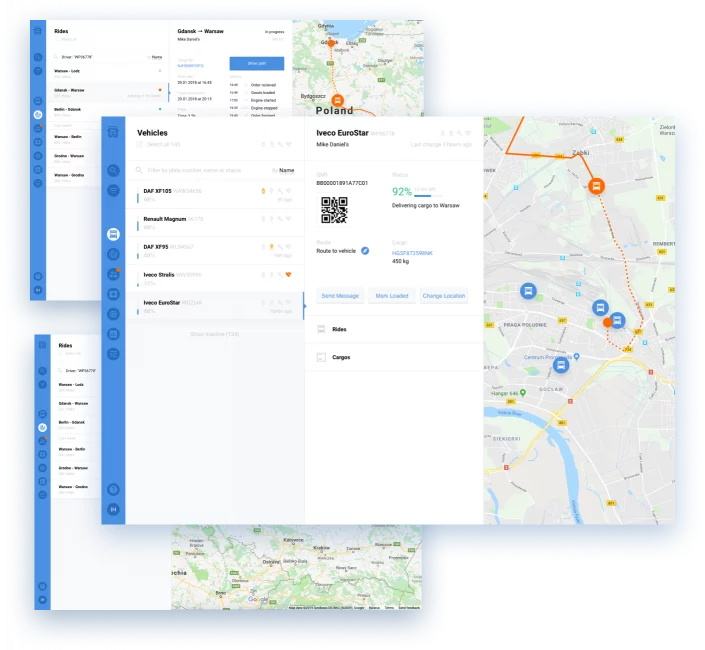
Task: Select Warsaw - Lodz ride in bottom window
Action: pos(76,387)
